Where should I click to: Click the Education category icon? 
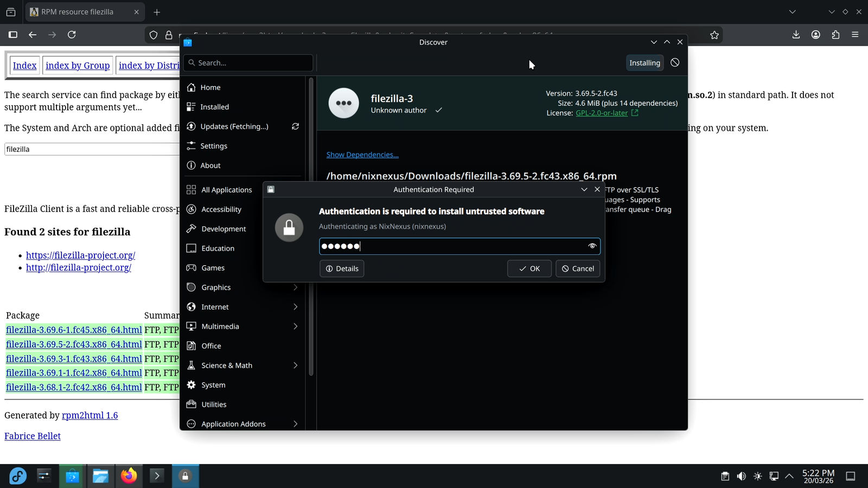click(x=191, y=248)
